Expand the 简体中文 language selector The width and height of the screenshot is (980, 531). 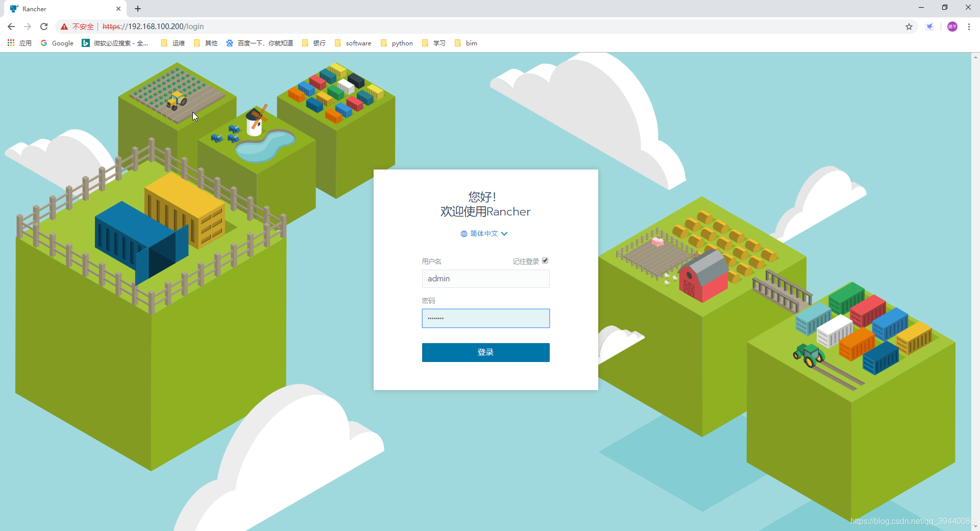click(484, 233)
